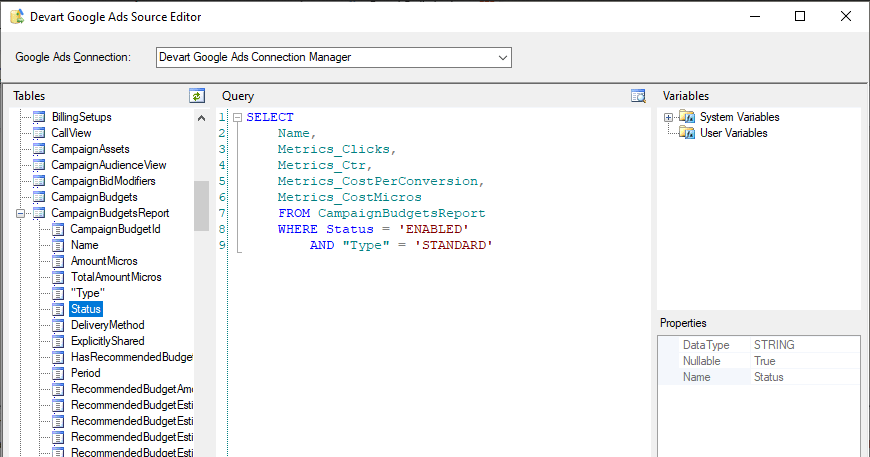The width and height of the screenshot is (870, 457).
Task: Select the CampaignBudgetId column
Action: (115, 229)
